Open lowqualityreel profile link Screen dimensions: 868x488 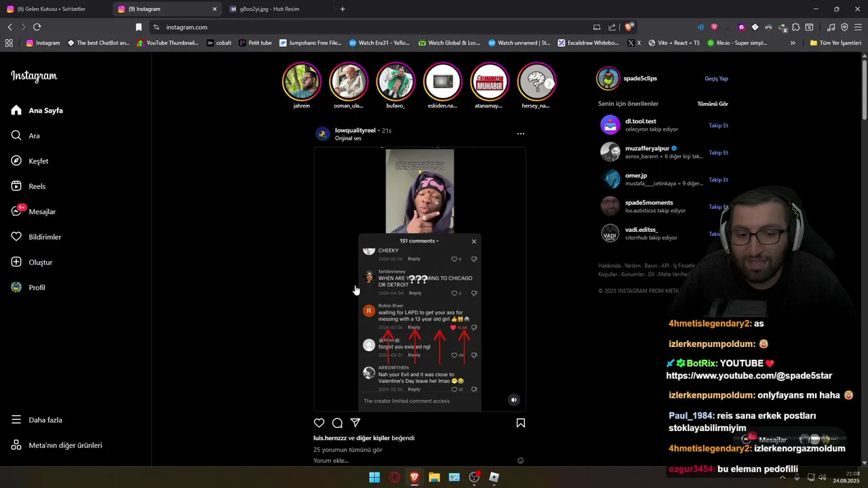355,130
